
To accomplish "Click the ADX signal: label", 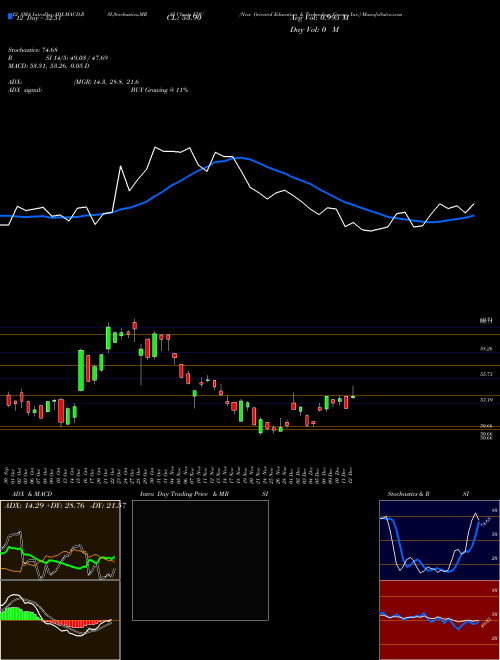I will tap(24, 90).
